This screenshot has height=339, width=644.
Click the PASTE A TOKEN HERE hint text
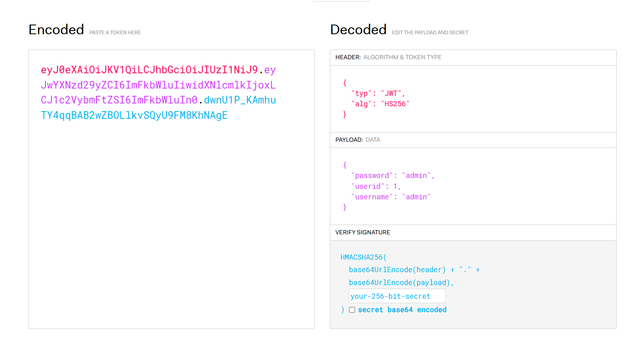click(115, 33)
